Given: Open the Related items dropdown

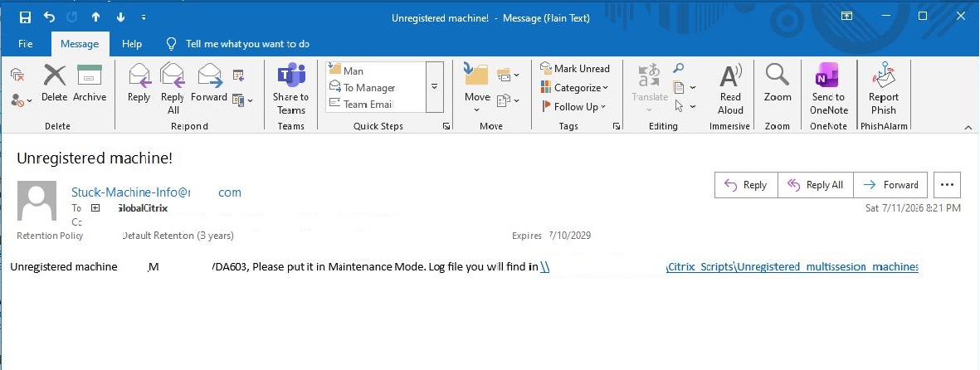Looking at the screenshot, I should 685,87.
